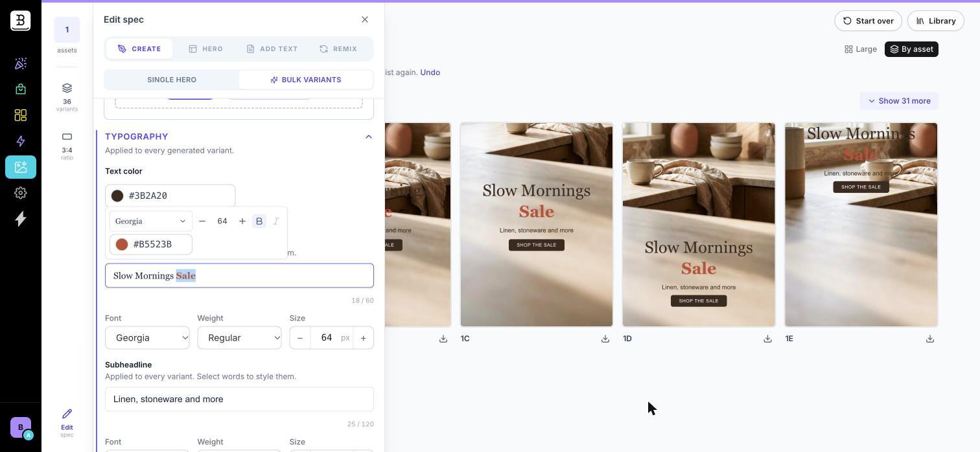Collapse the TYPOGRAPHY section
Viewport: 980px width, 452px height.
coord(369,137)
